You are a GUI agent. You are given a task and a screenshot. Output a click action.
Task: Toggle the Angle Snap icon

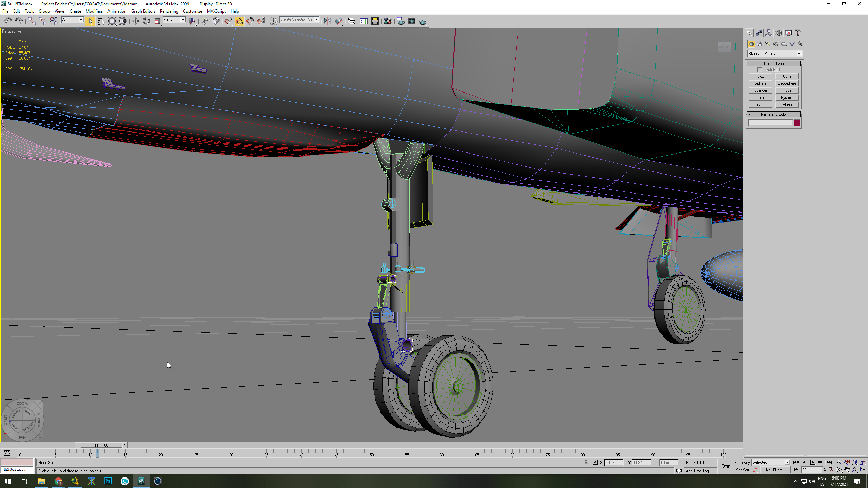(x=239, y=21)
